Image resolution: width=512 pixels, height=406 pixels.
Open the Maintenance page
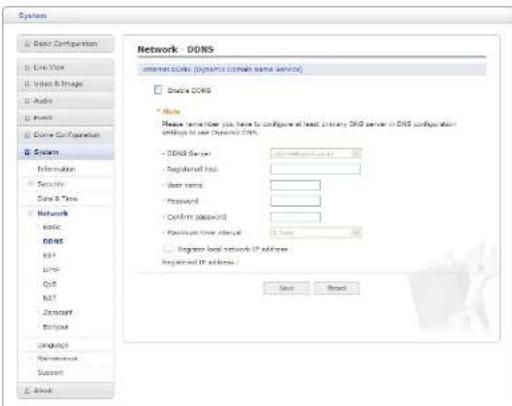click(x=57, y=358)
